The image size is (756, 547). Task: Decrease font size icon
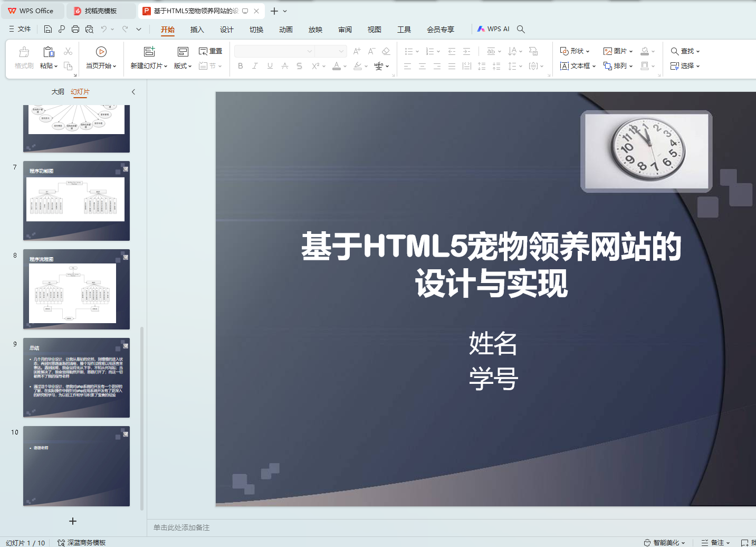pos(371,51)
